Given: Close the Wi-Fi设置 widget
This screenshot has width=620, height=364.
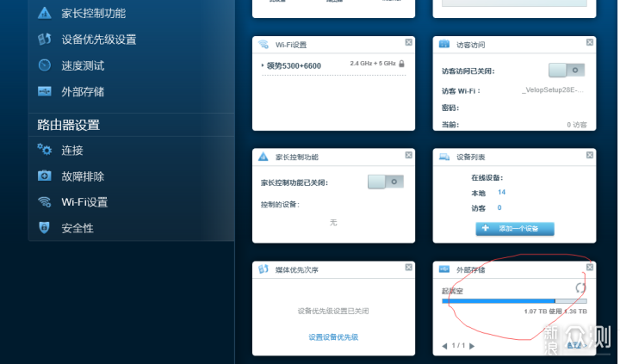Looking at the screenshot, I should click(x=408, y=42).
